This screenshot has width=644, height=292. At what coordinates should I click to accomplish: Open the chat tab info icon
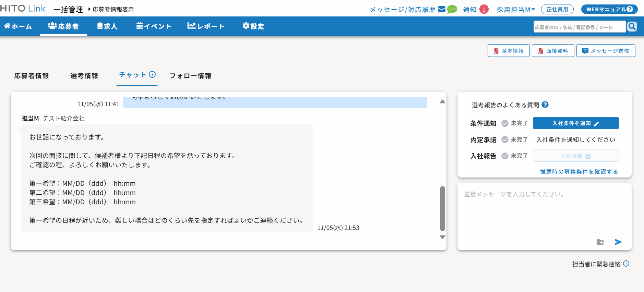[152, 74]
